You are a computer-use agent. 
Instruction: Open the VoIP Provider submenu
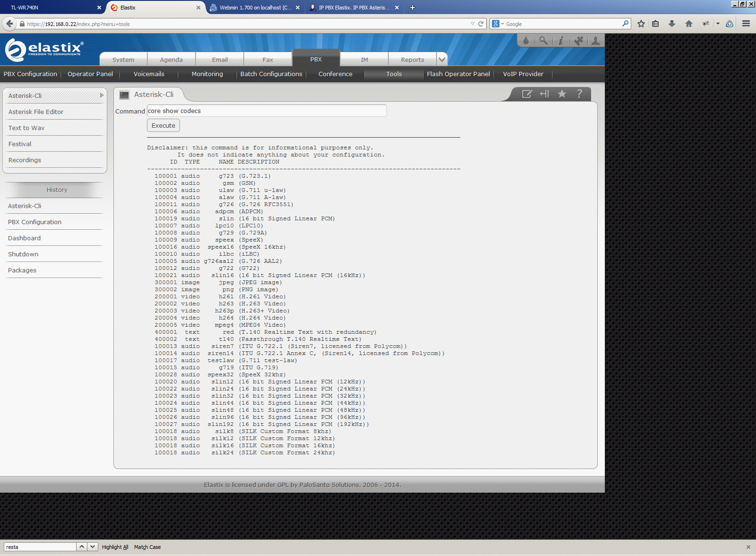pyautogui.click(x=523, y=74)
